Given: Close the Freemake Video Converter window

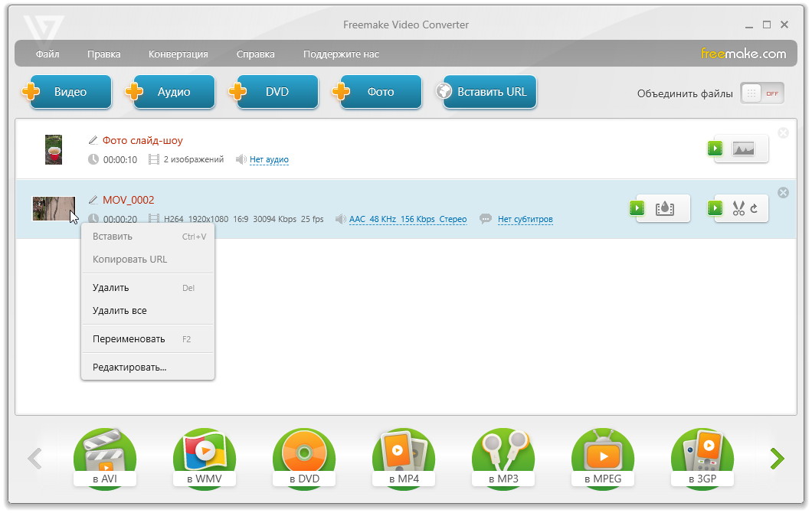Looking at the screenshot, I should pos(784,25).
